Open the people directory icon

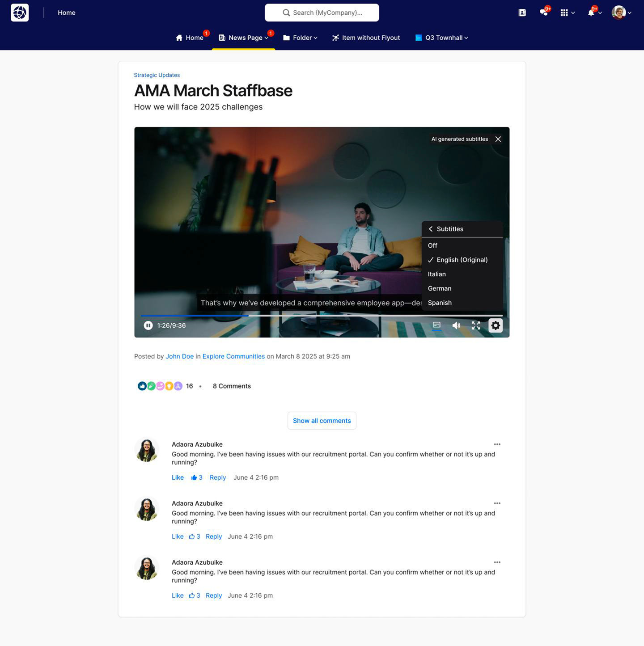522,13
